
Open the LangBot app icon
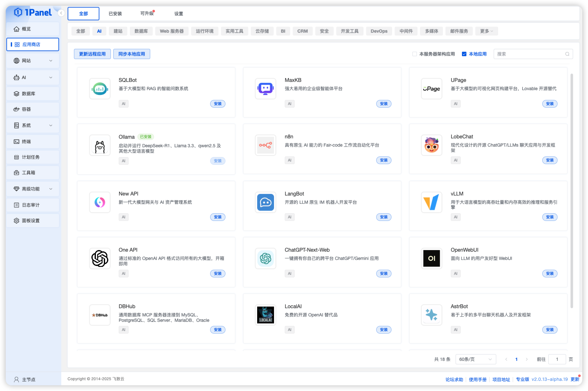(266, 202)
